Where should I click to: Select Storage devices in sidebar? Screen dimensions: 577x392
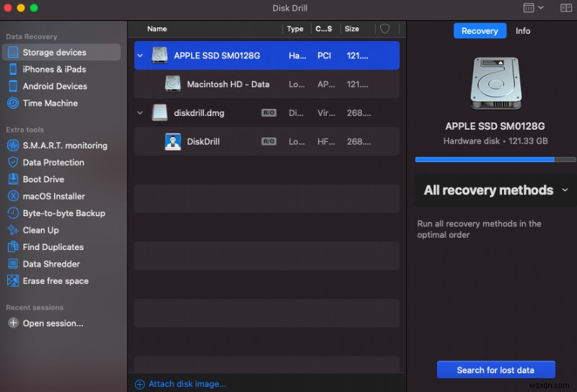(x=61, y=52)
